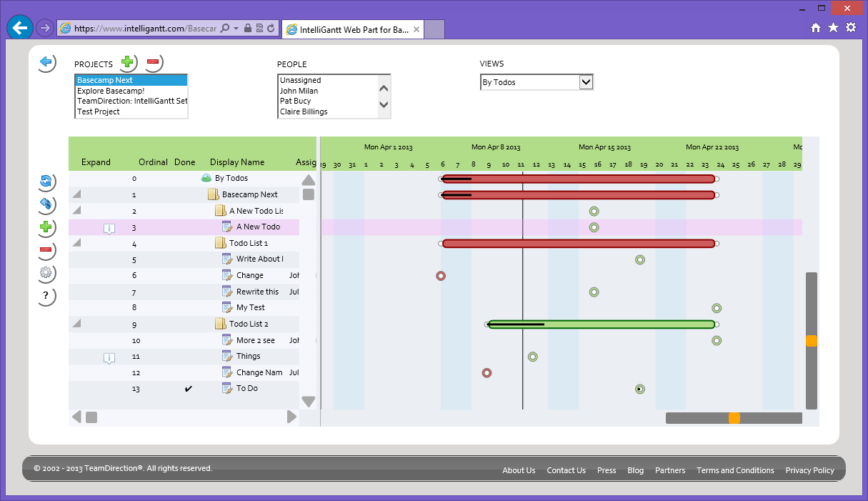
Task: Click the red milestone on Change row
Action: click(441, 276)
